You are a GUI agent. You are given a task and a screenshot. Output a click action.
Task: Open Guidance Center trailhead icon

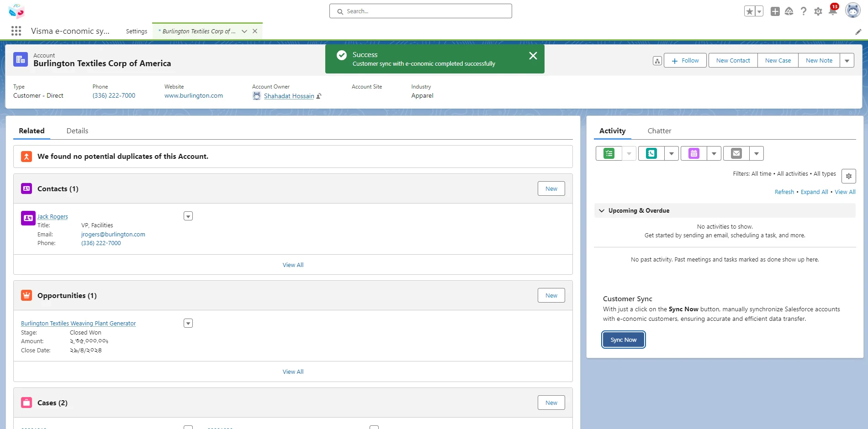(789, 11)
